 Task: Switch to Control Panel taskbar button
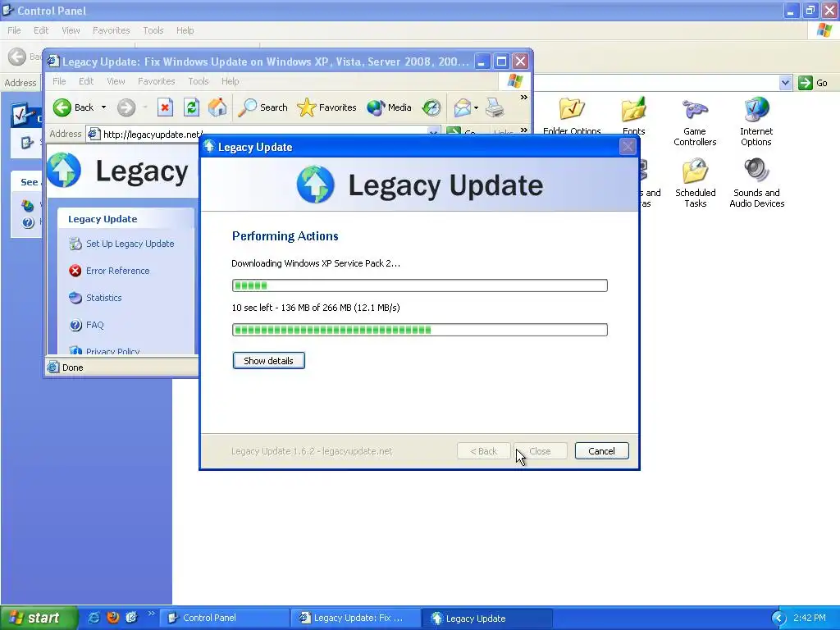(x=225, y=618)
